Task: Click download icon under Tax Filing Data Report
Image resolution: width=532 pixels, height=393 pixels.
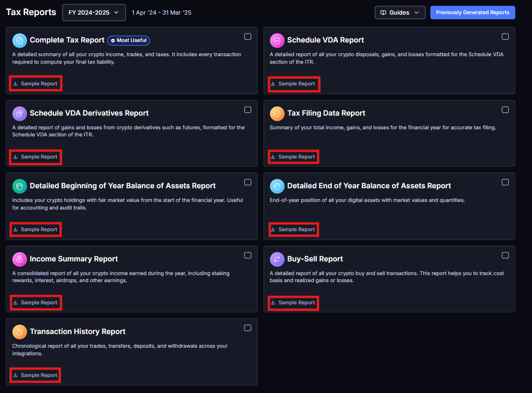Action: tap(273, 157)
